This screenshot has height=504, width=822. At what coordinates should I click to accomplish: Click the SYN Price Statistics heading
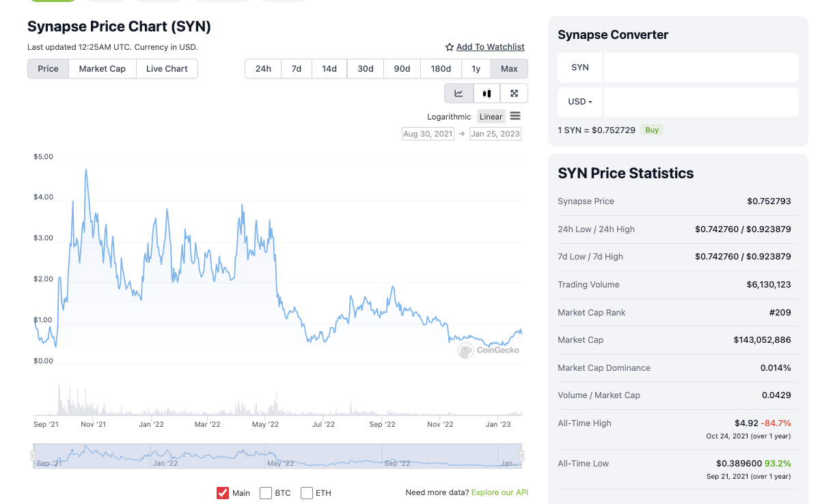point(626,173)
